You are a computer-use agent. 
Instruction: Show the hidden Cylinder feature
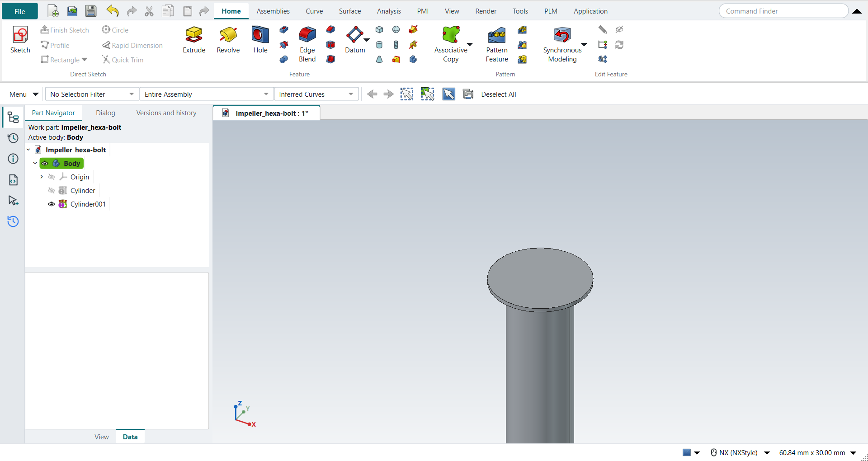click(52, 191)
